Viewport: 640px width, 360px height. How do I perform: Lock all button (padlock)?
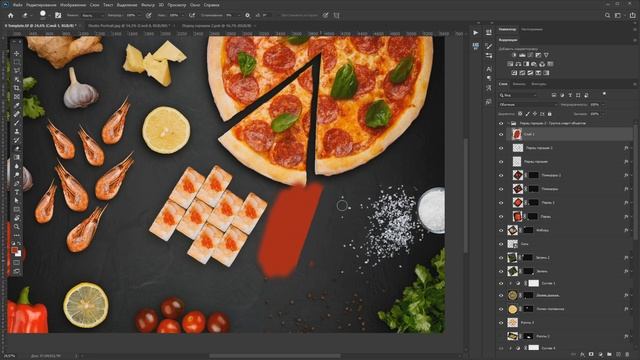[x=549, y=114]
